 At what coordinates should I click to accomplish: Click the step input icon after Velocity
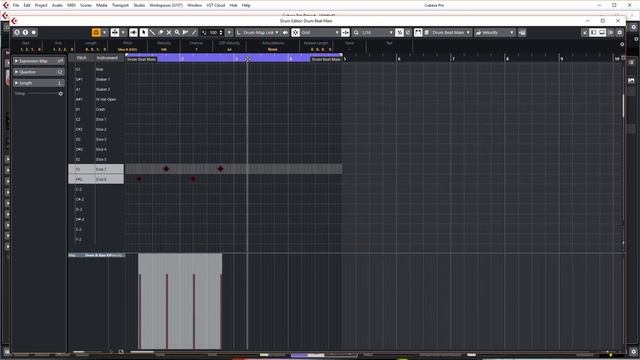click(x=522, y=32)
